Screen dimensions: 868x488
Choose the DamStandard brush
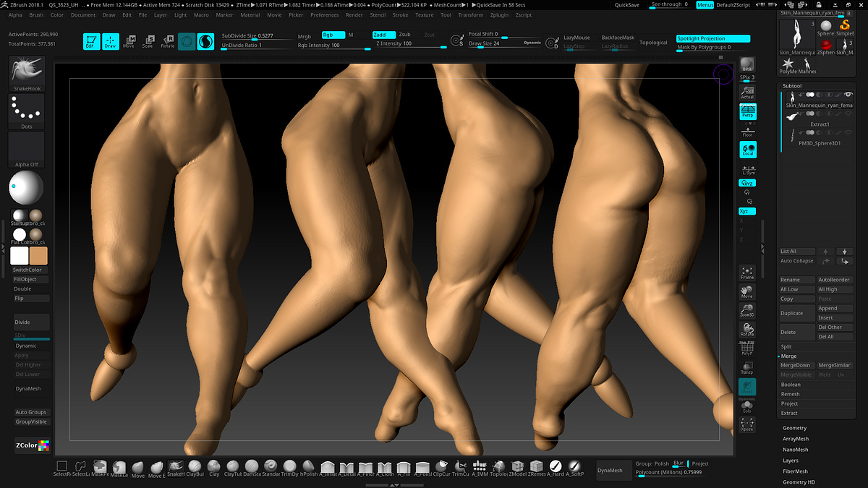click(252, 468)
